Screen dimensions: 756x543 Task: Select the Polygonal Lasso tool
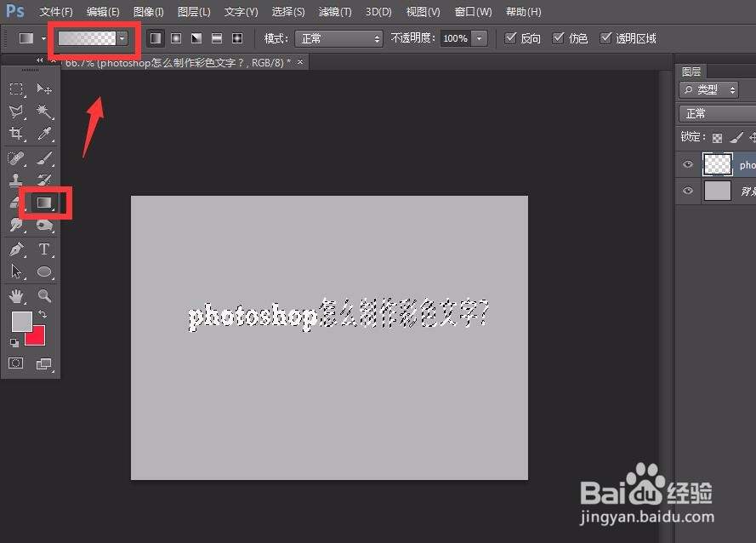[x=16, y=111]
